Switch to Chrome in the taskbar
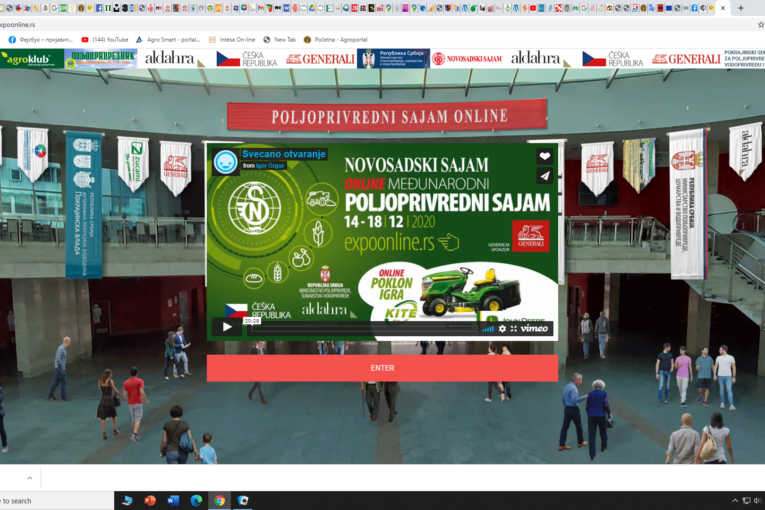The width and height of the screenshot is (765, 510). [x=220, y=501]
